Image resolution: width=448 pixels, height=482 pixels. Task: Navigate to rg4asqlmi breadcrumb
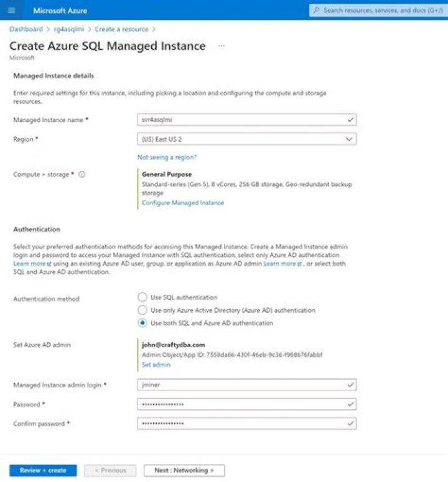click(x=68, y=29)
